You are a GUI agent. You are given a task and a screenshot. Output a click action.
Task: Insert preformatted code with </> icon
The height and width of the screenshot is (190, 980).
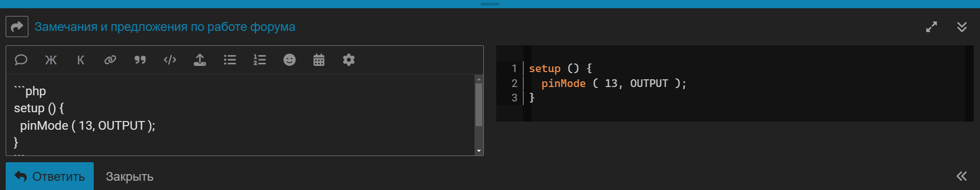(170, 60)
